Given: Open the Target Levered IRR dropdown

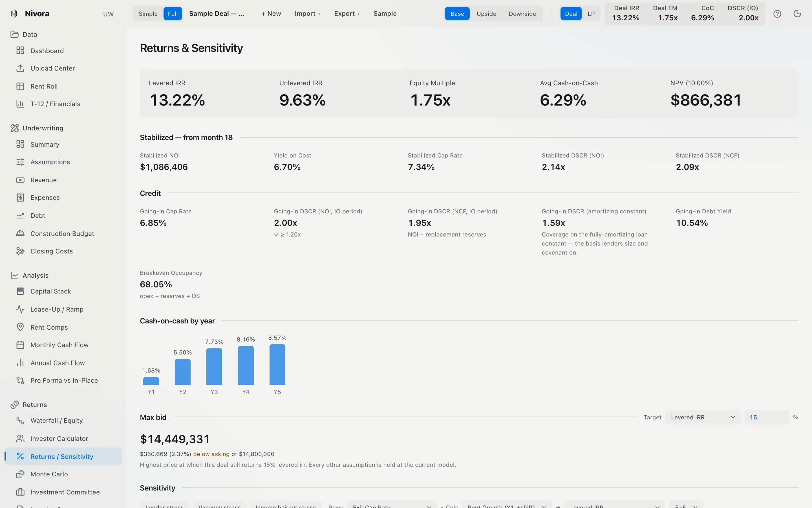Looking at the screenshot, I should coord(703,417).
